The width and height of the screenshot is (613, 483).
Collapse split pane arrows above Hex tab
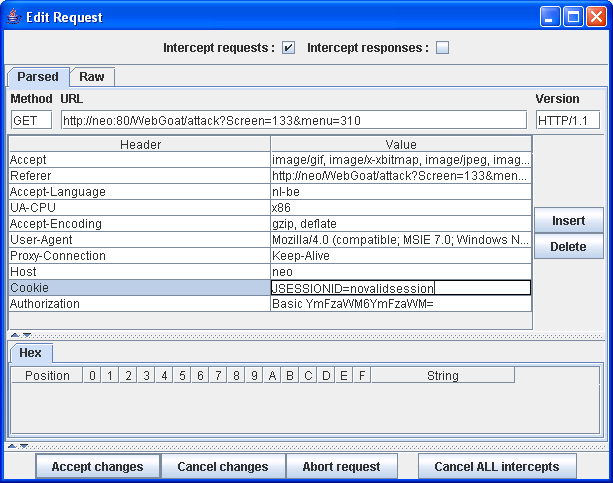(20, 335)
